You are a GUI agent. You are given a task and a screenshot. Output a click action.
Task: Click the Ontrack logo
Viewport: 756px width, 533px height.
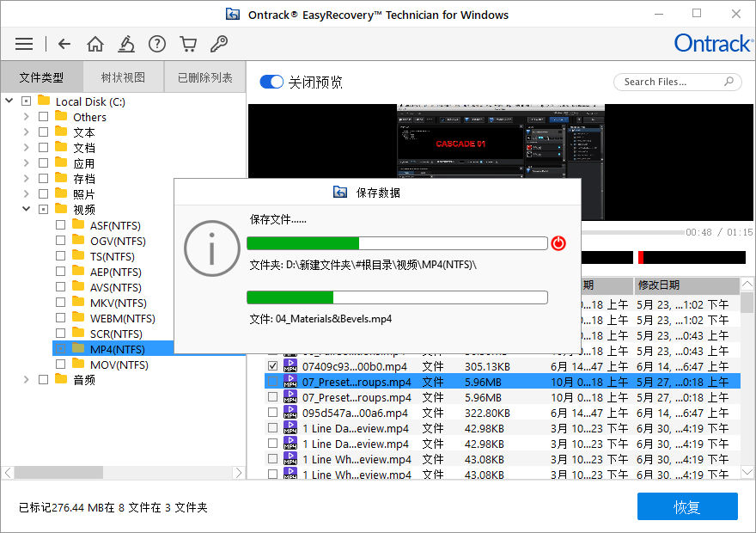coord(712,43)
